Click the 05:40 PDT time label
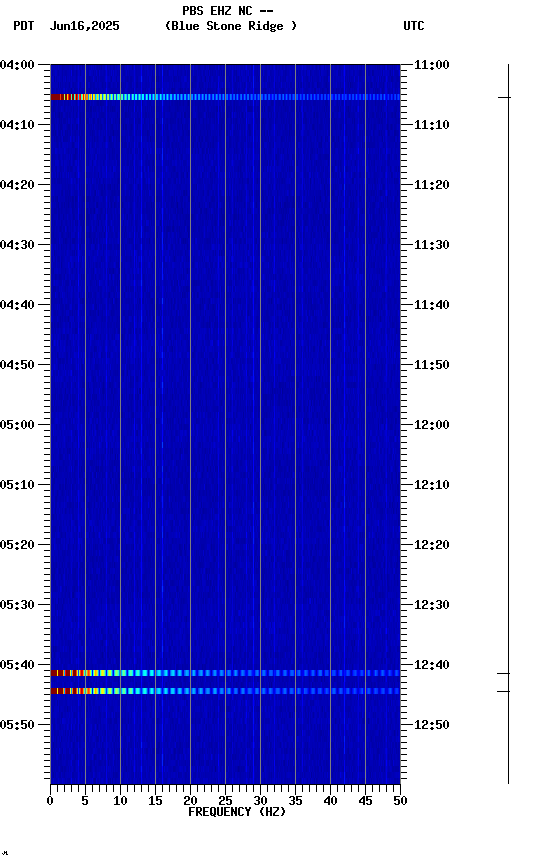Viewport: 552px width, 864px height. tap(17, 665)
